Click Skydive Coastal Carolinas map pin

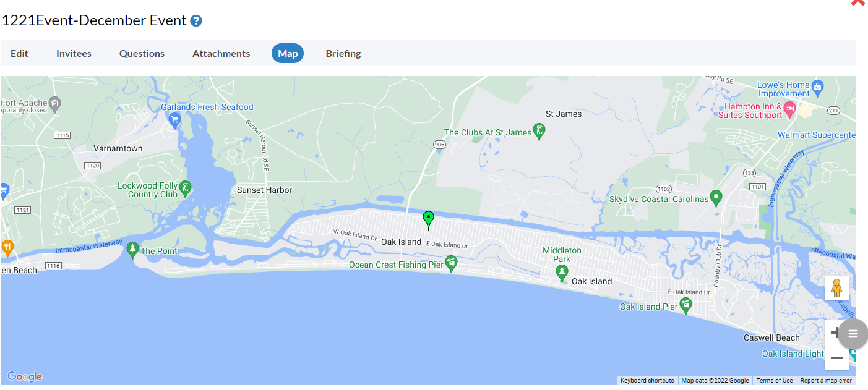716,198
